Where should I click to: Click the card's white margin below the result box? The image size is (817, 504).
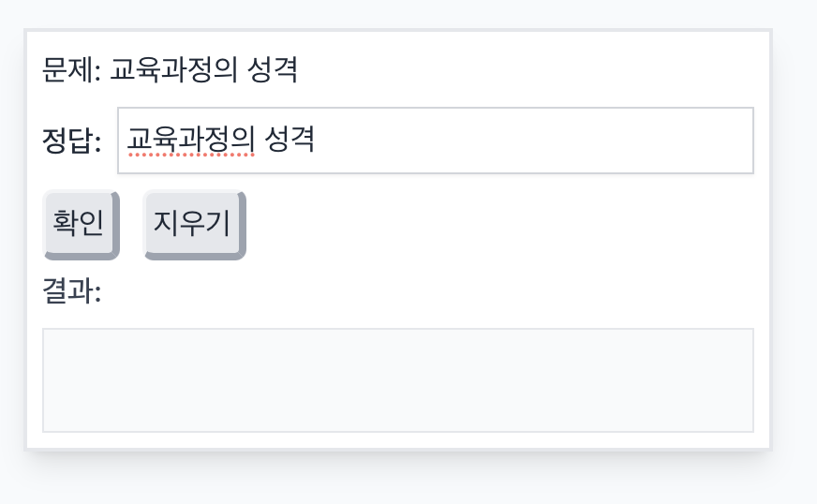[x=398, y=439]
